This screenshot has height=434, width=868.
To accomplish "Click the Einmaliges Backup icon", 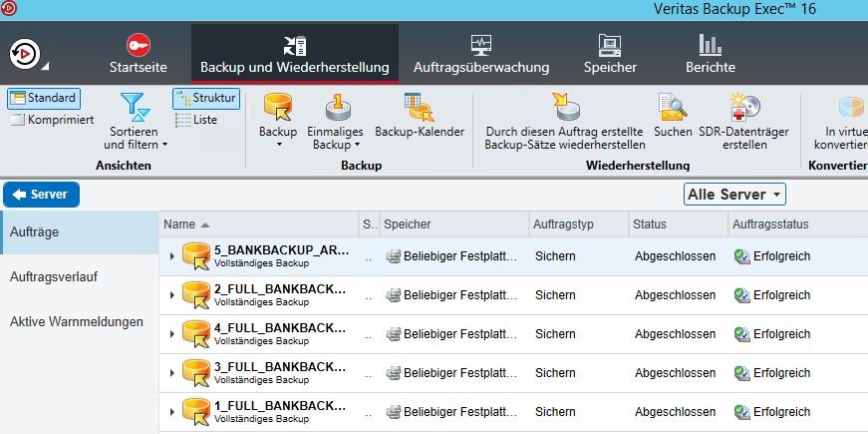I will [x=338, y=107].
